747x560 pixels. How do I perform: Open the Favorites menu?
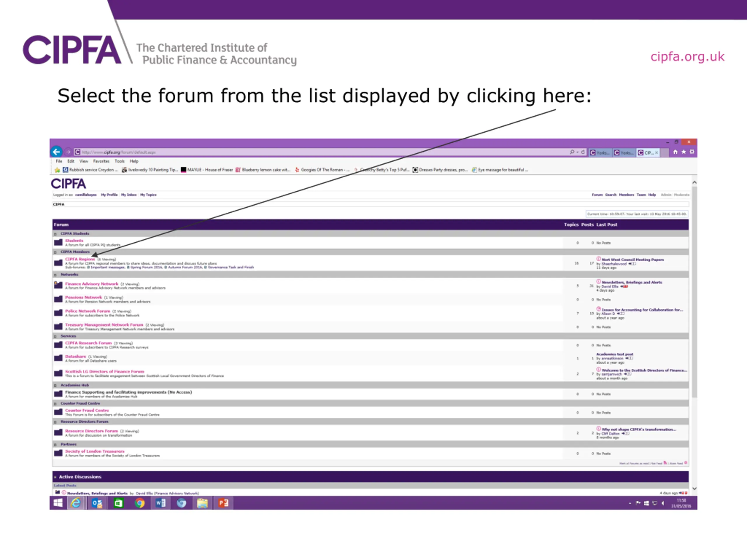101,161
